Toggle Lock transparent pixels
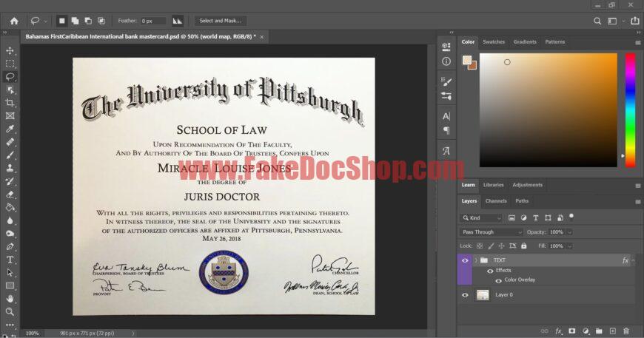 [480, 246]
